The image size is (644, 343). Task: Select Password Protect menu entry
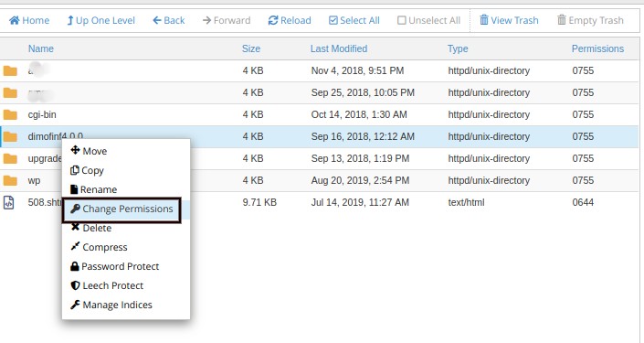coord(114,266)
